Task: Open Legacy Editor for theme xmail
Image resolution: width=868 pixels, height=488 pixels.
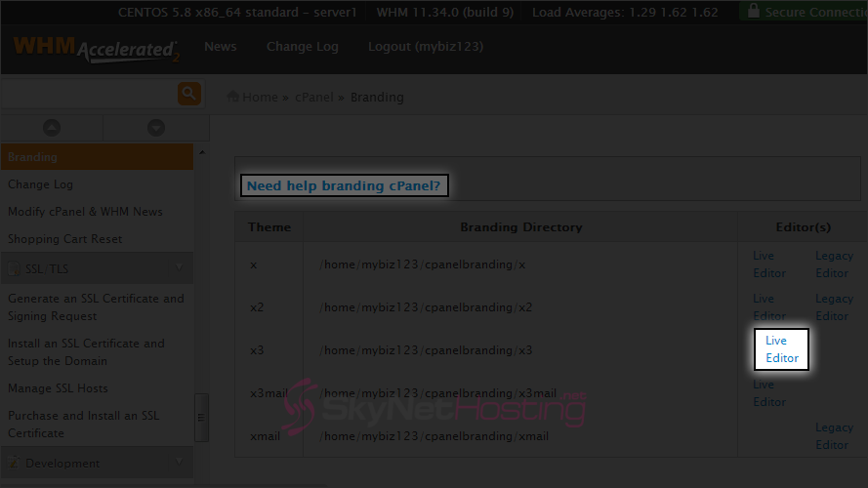Action: point(834,436)
